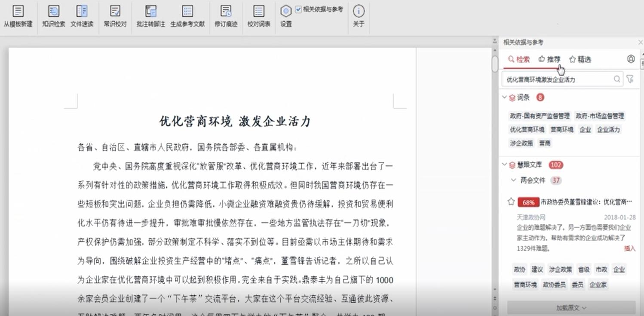Click the search filter funnel icon
This screenshot has height=316, width=644.
(630, 79)
